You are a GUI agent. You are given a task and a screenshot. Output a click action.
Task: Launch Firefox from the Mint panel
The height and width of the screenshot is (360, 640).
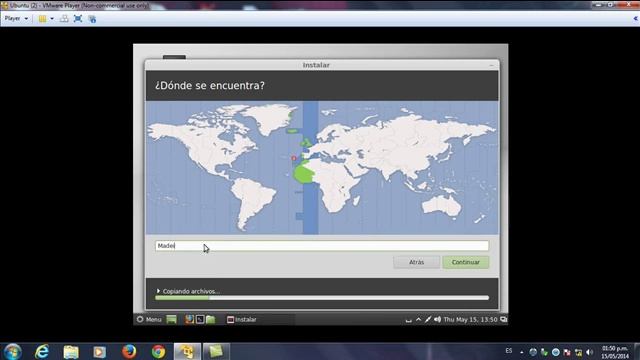point(189,320)
